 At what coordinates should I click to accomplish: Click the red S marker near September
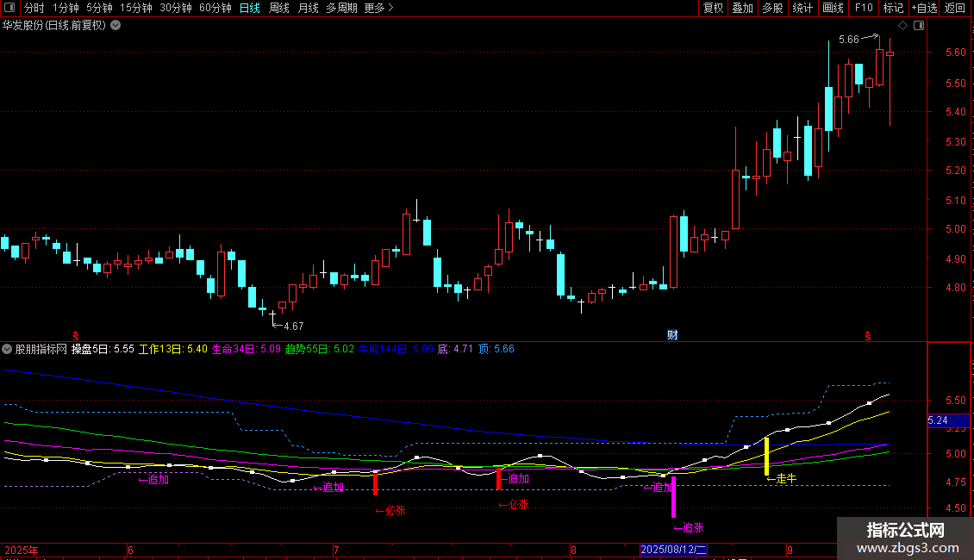pos(868,336)
